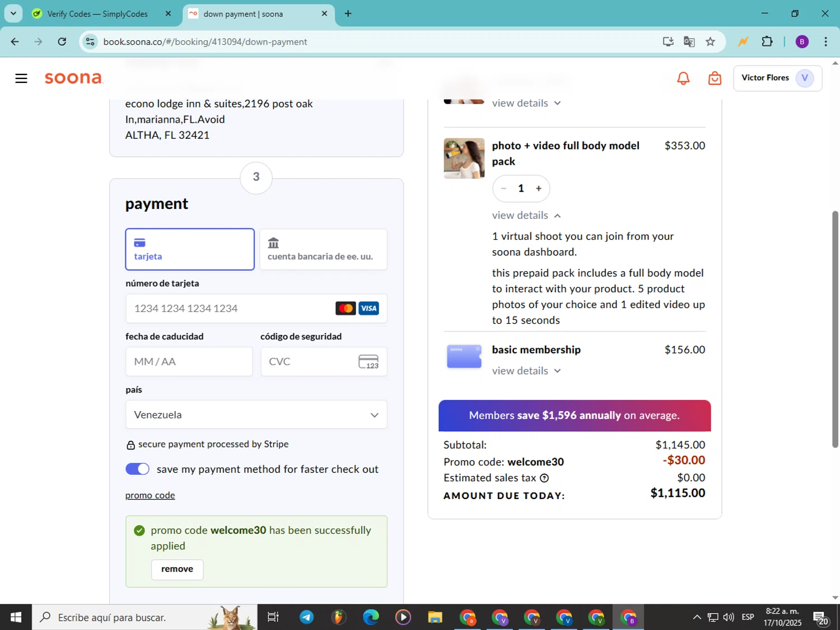The width and height of the screenshot is (840, 630).
Task: Switch to Verify Codes — SimplyCodes tab
Action: click(x=97, y=14)
